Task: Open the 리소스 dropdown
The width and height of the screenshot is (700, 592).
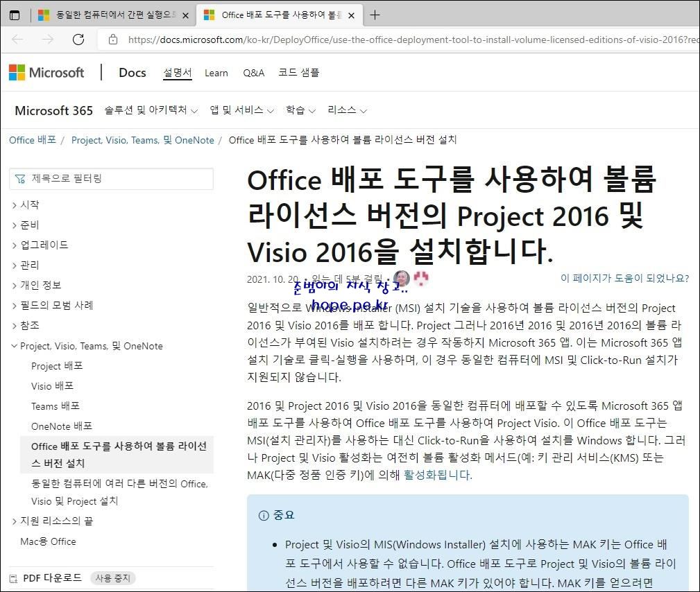Action: pyautogui.click(x=347, y=110)
